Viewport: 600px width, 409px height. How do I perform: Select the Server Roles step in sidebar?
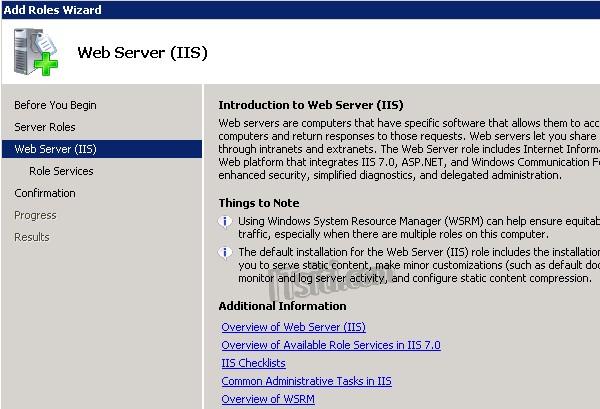(x=45, y=127)
